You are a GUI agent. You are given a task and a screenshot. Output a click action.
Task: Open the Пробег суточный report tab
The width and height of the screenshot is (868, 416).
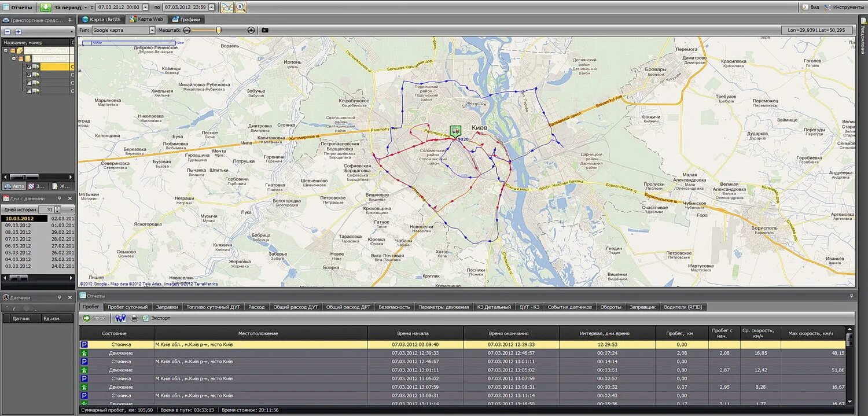[128, 307]
